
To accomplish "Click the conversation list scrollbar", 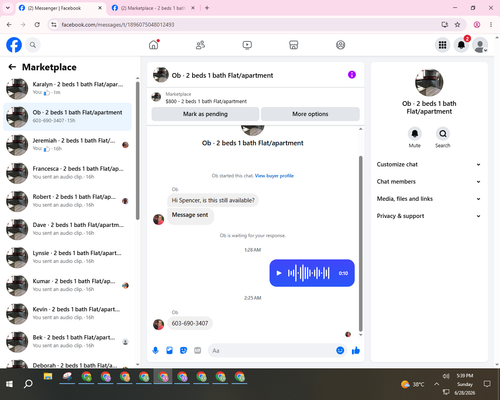I will 137,151.
